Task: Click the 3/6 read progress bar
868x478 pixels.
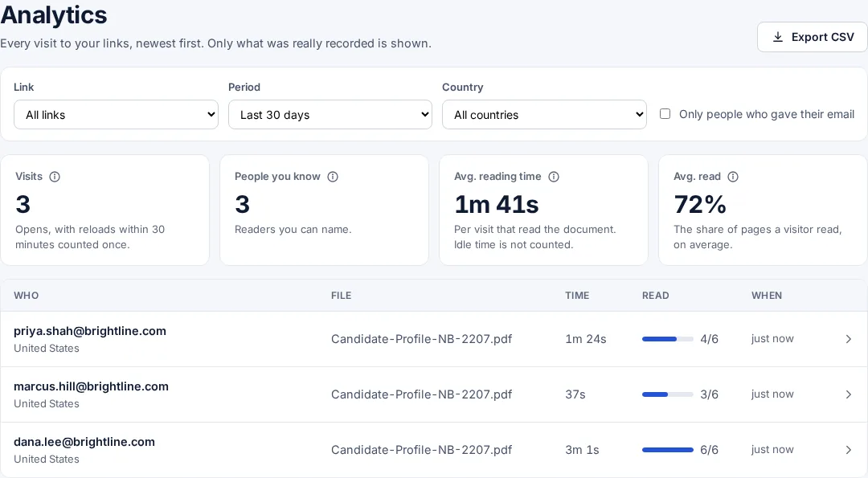Action: tap(668, 394)
